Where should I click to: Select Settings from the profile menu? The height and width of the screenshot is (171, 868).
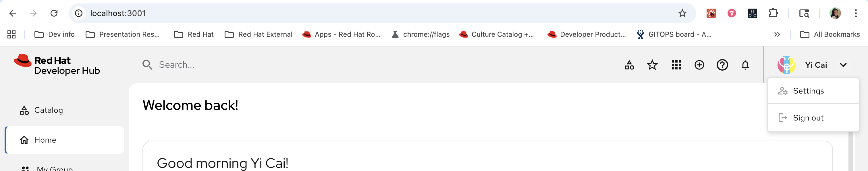808,91
